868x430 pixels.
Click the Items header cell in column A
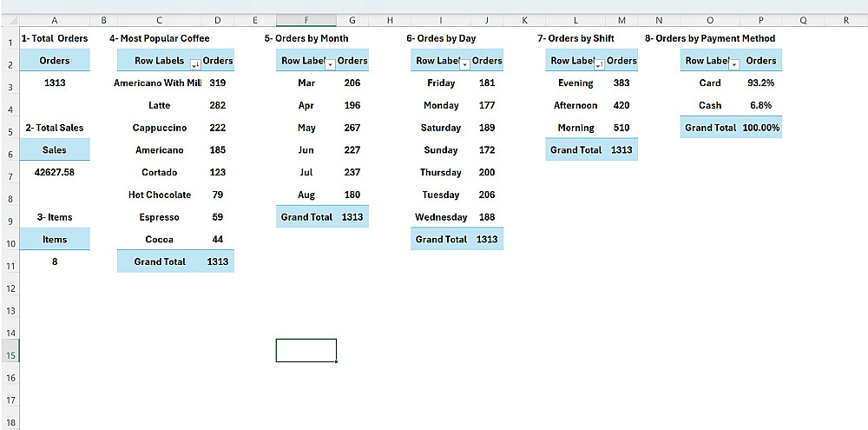coord(54,240)
